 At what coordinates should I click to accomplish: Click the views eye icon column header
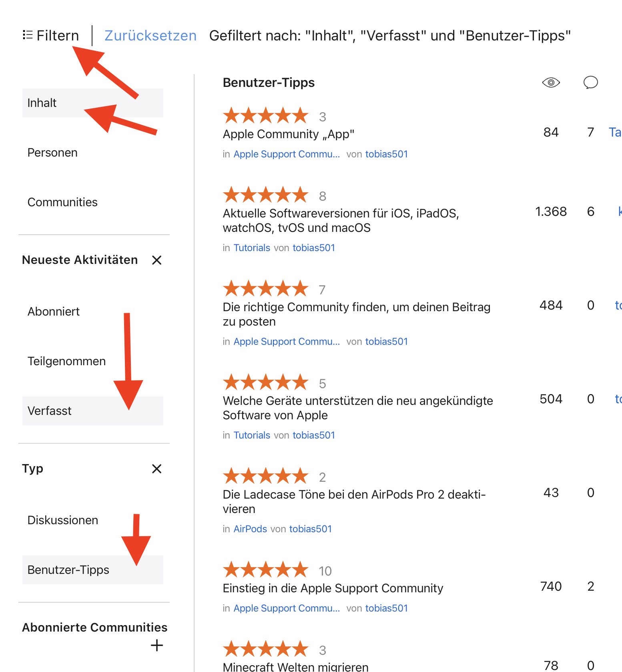click(x=551, y=82)
